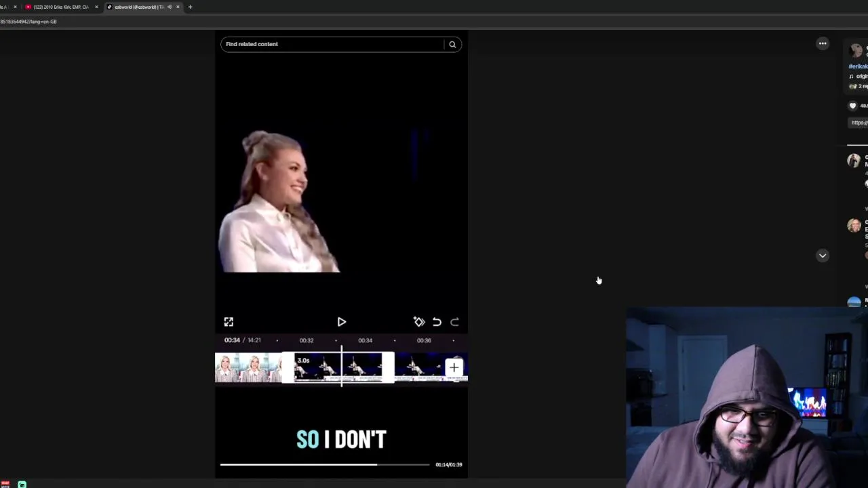Focus the Find related content search field

tap(333, 44)
